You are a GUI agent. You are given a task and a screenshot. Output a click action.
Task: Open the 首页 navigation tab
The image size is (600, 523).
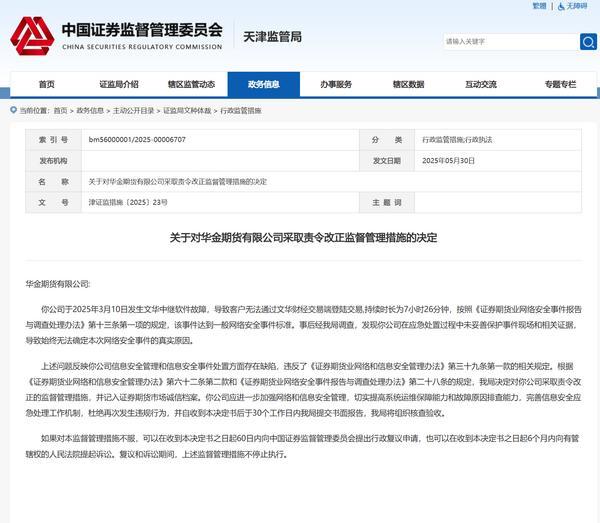pos(47,84)
